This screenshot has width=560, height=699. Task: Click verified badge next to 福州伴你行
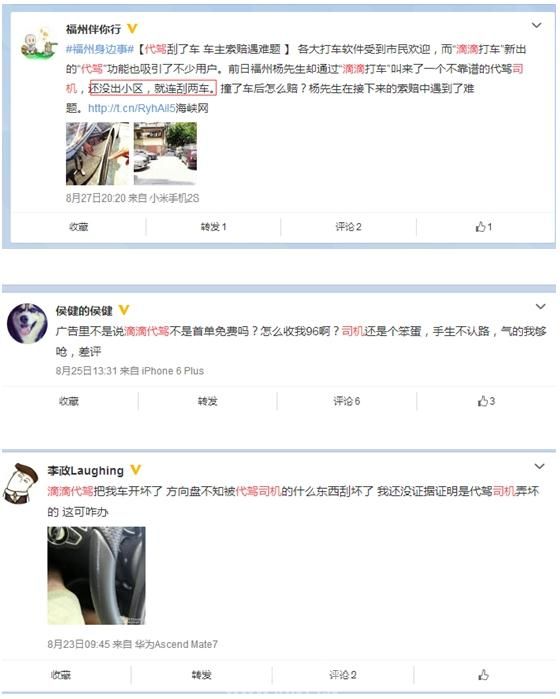coord(132,29)
